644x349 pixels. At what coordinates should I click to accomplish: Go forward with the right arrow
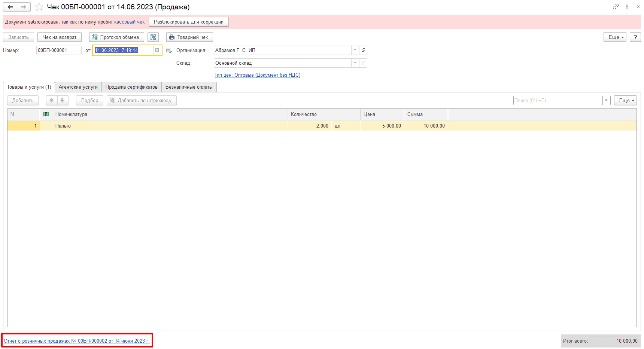pos(24,7)
